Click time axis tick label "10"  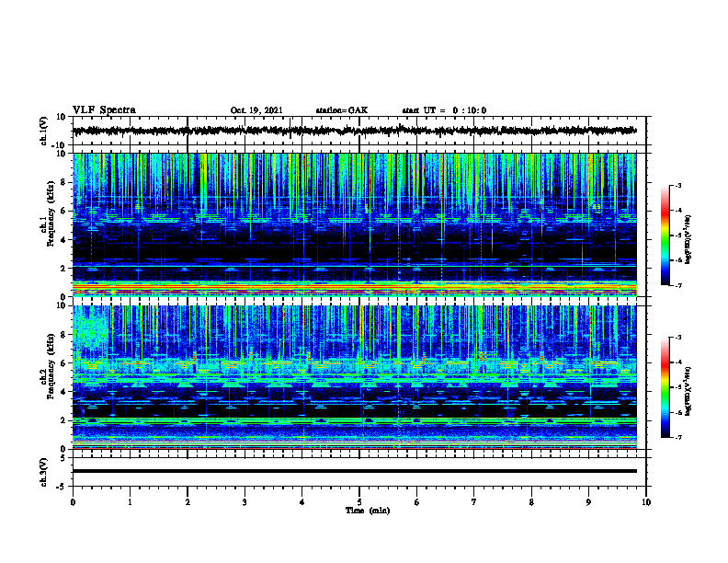pyautogui.click(x=646, y=502)
